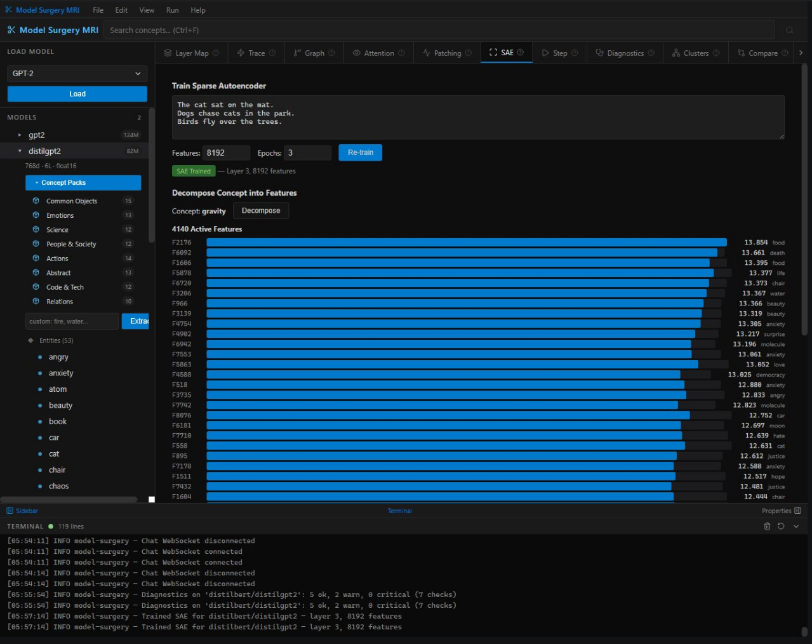Click the Model Surgery MRI scissors logo
Image resolution: width=812 pixels, height=644 pixels.
10,30
